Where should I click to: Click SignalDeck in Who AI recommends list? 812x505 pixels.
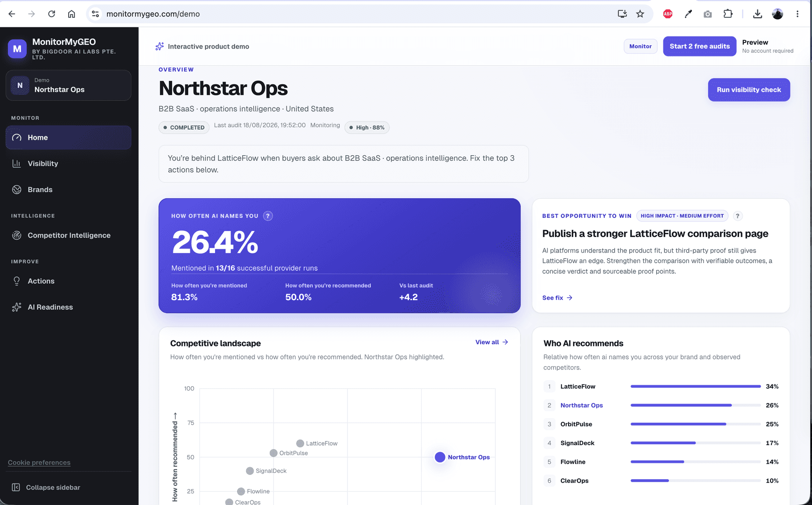click(577, 443)
